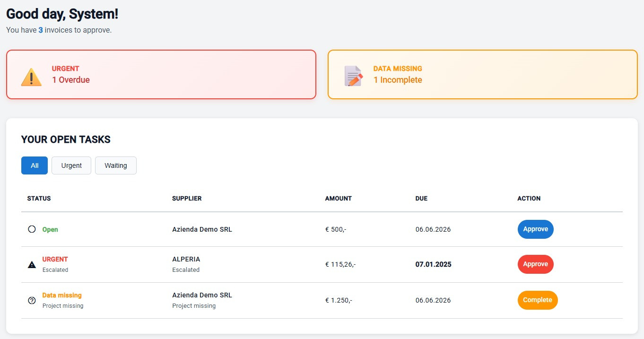Click the 1 Overdue text
This screenshot has width=644, height=339.
(71, 80)
